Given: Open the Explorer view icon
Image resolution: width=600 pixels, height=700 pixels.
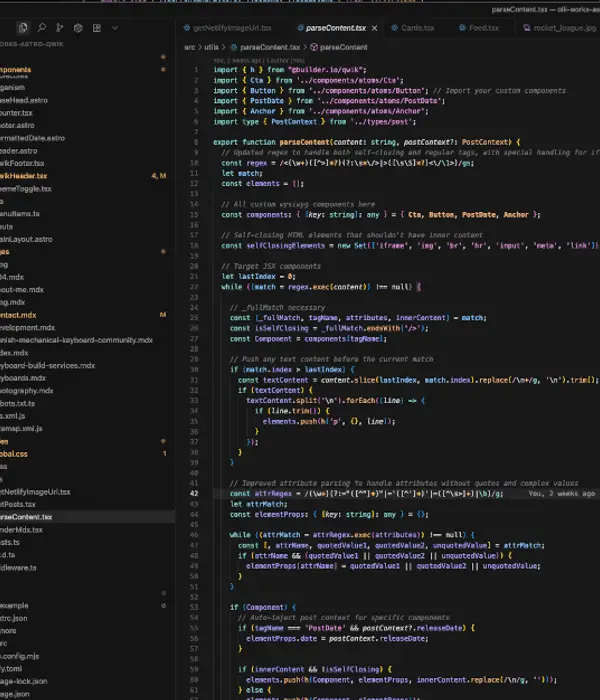Looking at the screenshot, I should (x=23, y=28).
